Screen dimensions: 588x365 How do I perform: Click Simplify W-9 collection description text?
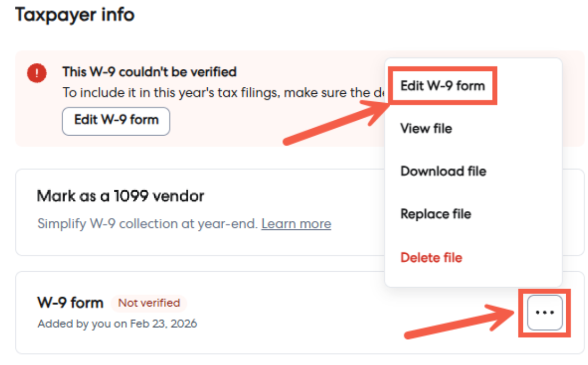click(x=147, y=224)
